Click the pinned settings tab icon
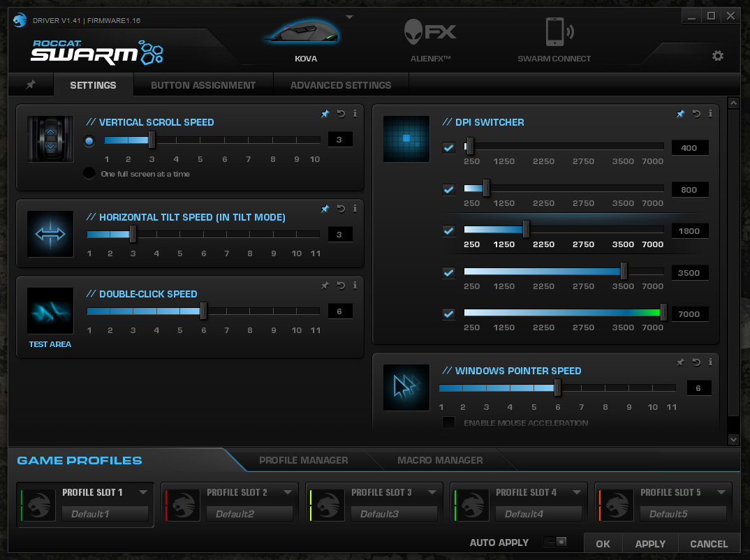 pos(31,84)
